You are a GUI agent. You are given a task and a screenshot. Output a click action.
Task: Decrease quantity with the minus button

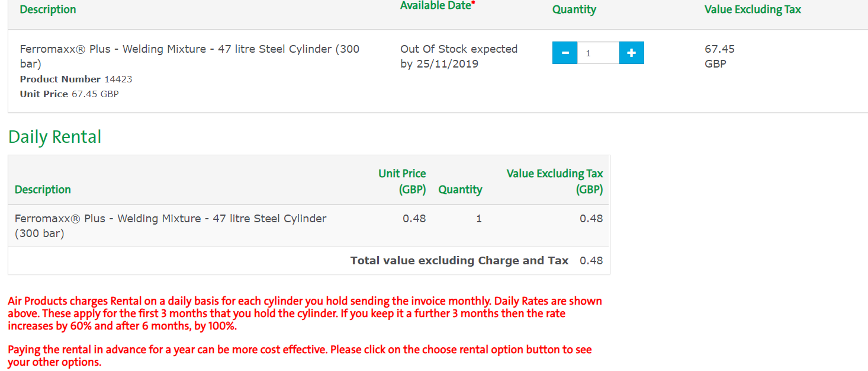tap(565, 53)
